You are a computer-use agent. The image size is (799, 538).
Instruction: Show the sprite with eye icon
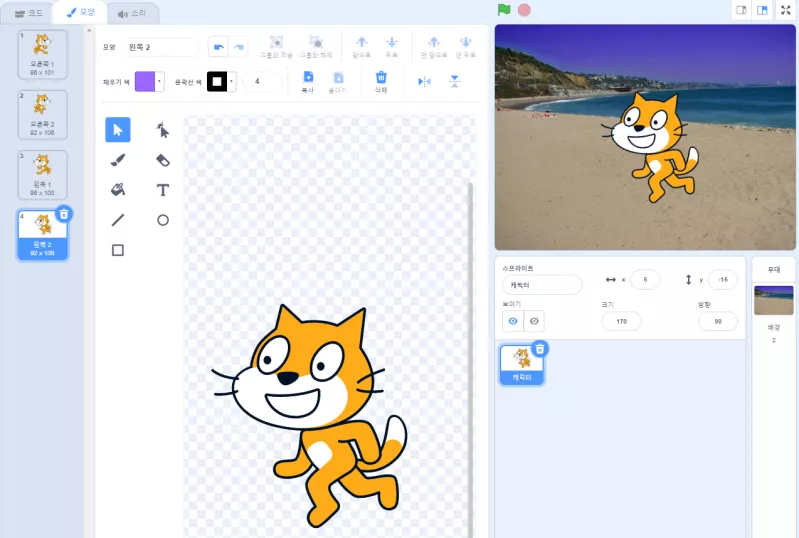pos(513,321)
